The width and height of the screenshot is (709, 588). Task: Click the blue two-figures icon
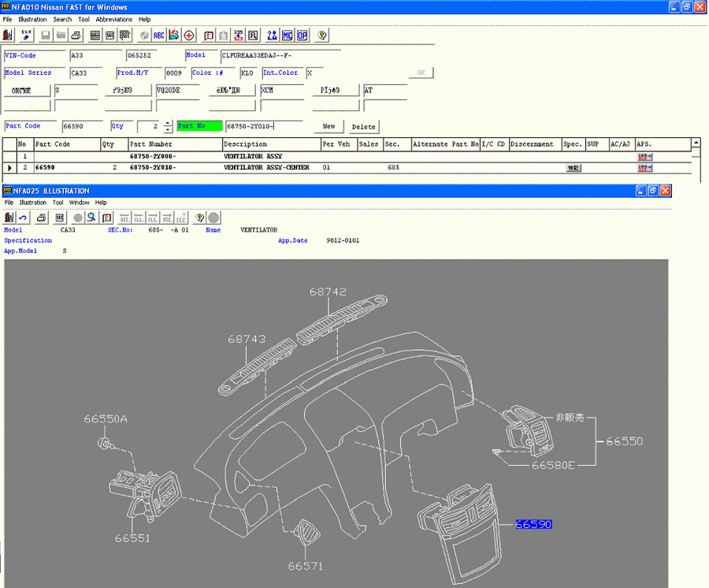coord(272,35)
